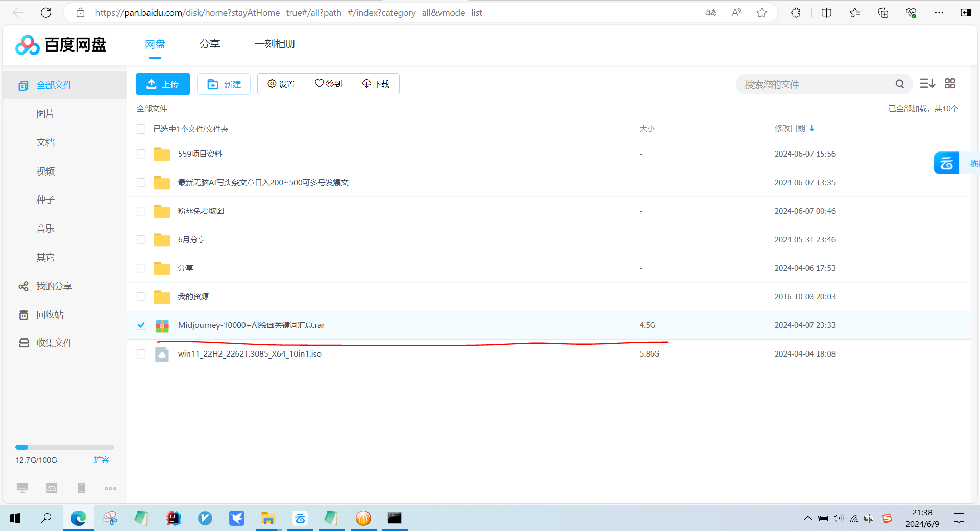
Task: Open the sort order icon
Action: 927,84
